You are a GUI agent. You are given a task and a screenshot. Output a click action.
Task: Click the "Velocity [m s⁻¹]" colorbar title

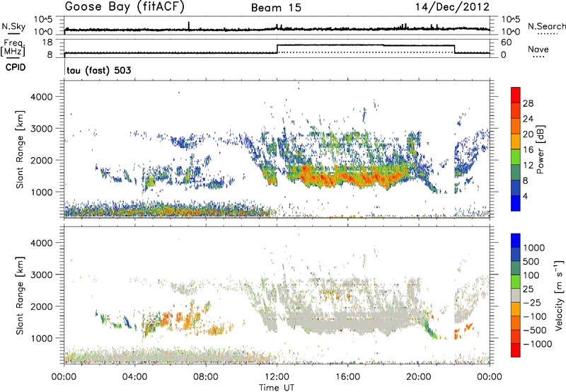(559, 295)
